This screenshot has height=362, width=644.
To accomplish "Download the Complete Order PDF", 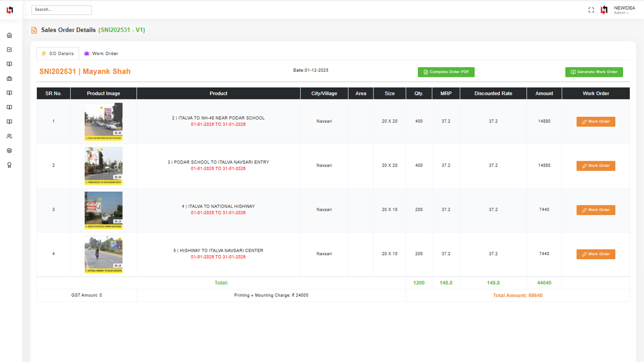I will pyautogui.click(x=446, y=72).
